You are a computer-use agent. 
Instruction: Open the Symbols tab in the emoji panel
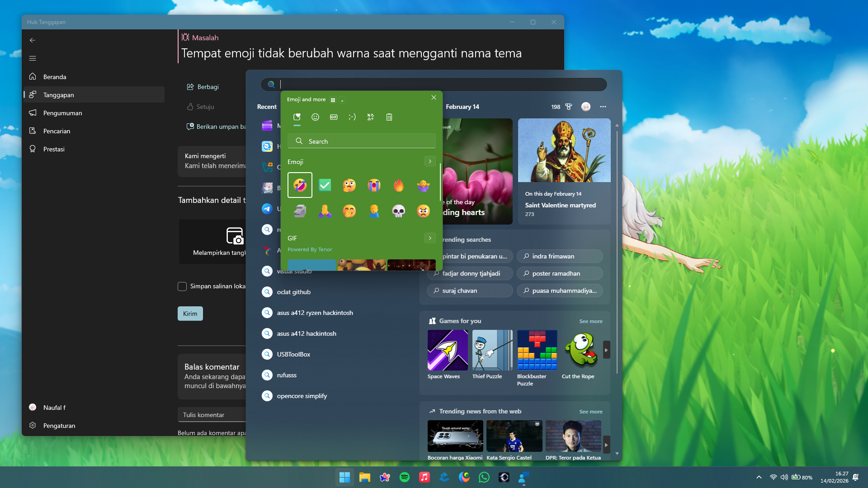click(x=371, y=117)
